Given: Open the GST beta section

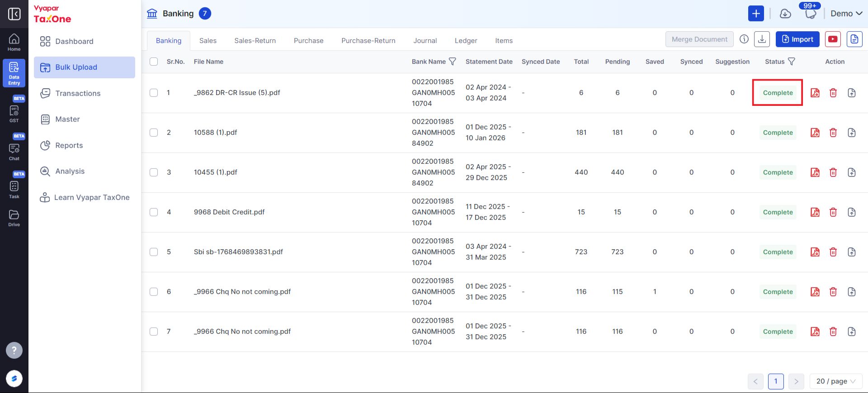Looking at the screenshot, I should pyautogui.click(x=14, y=110).
